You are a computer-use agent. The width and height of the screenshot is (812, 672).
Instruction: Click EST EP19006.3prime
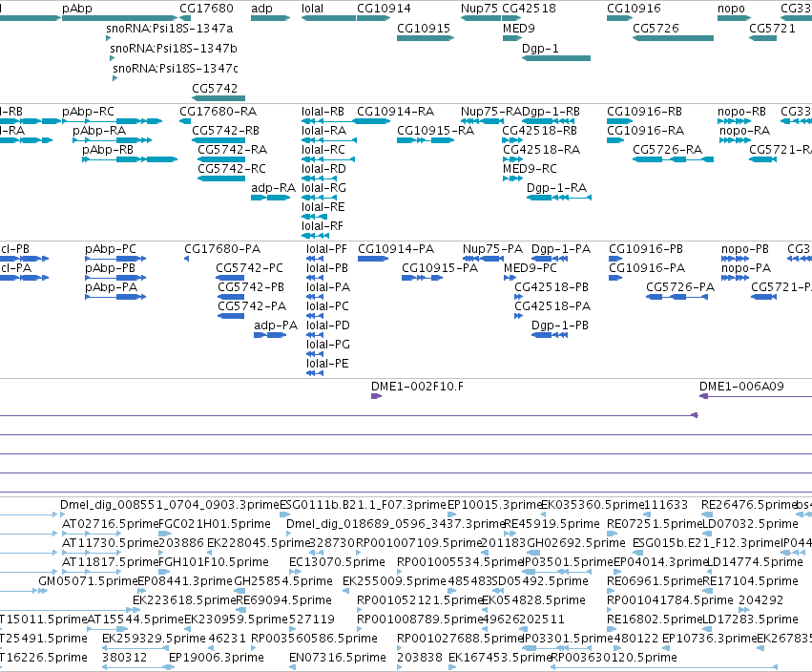click(217, 658)
